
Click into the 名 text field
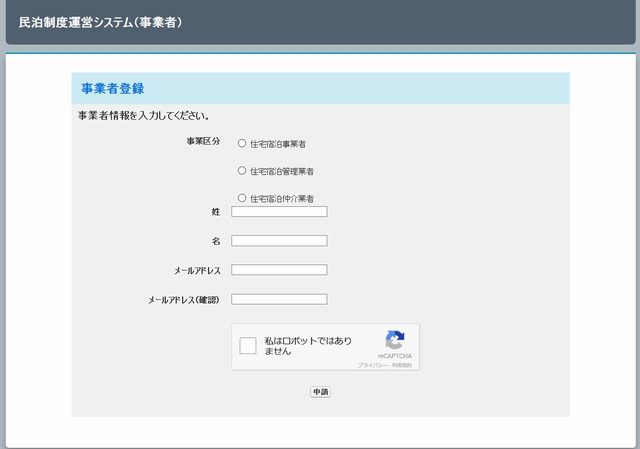point(279,241)
